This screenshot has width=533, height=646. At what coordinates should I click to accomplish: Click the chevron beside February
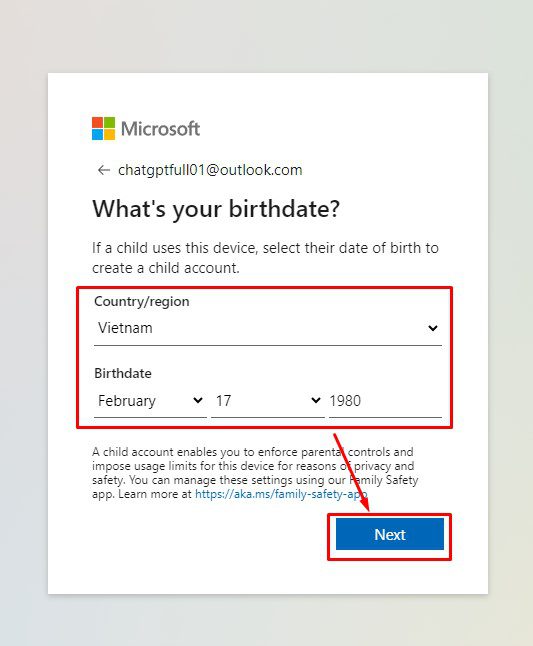[x=198, y=400]
